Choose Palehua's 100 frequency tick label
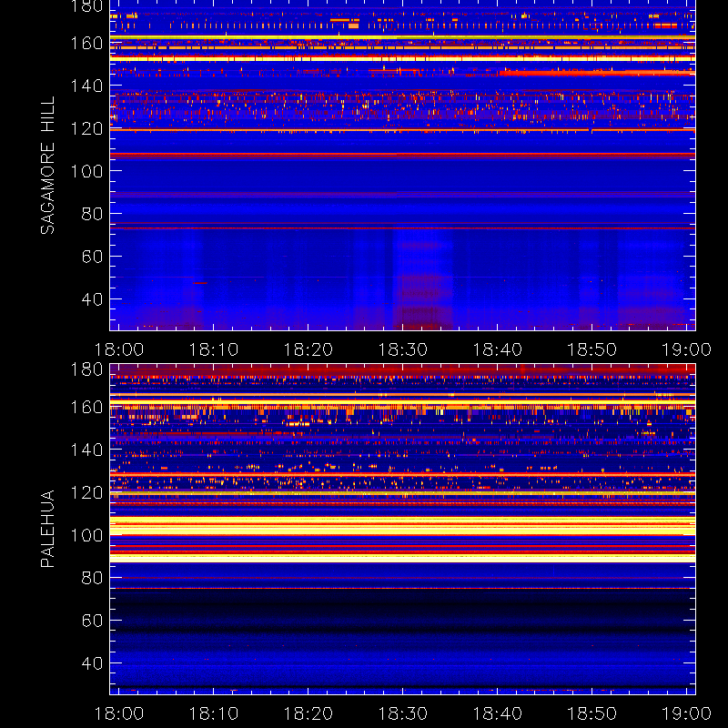This screenshot has height=728, width=728. pyautogui.click(x=86, y=535)
